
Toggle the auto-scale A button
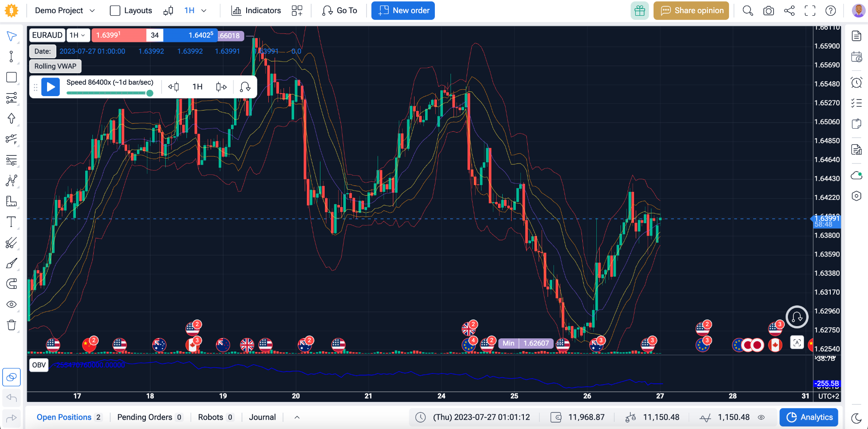(797, 343)
